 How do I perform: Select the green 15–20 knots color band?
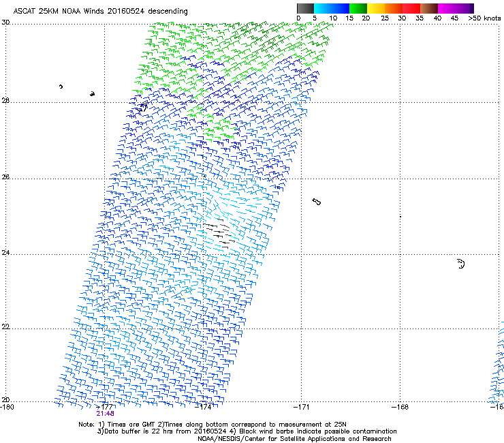(x=358, y=8)
